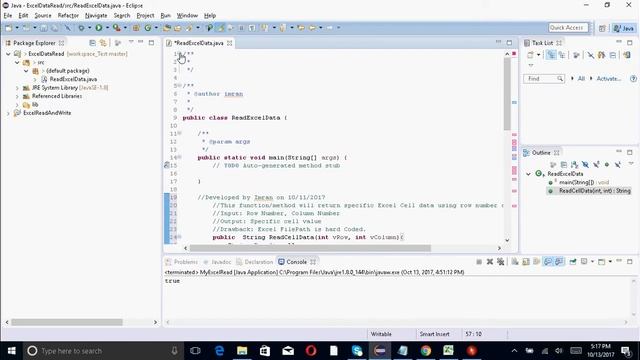Click the Save toolbar icon
640x360 pixels.
[x=43, y=28]
